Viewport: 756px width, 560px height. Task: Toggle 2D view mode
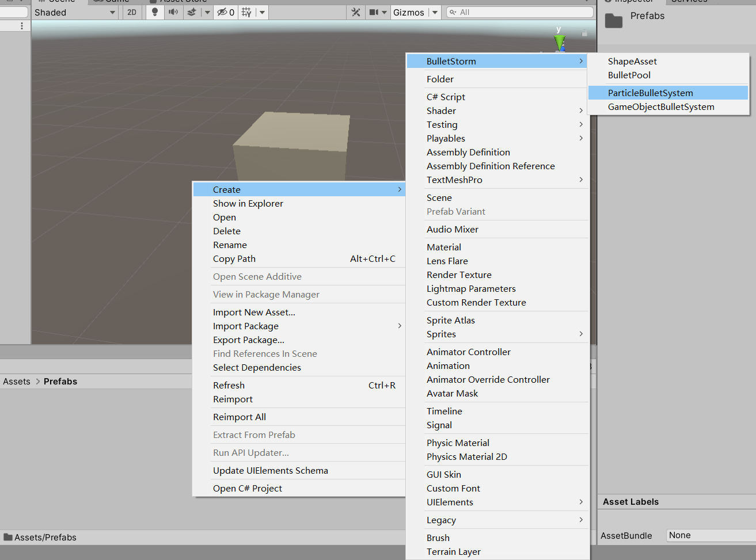132,12
